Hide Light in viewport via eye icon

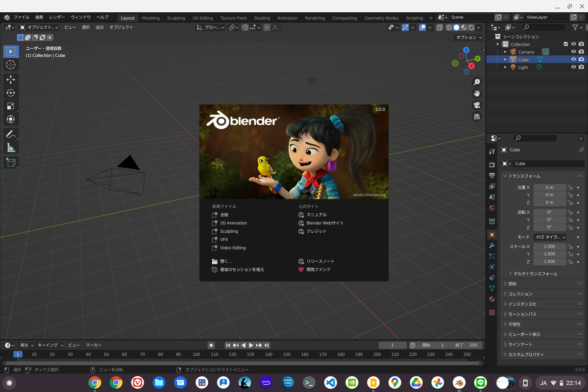click(573, 67)
